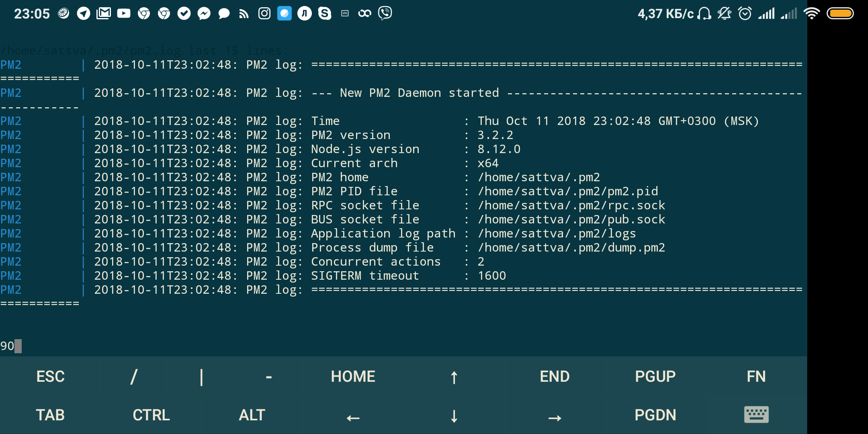Tap the first Chrome notification icon
Viewport: 868px width, 434px height.
point(144,14)
